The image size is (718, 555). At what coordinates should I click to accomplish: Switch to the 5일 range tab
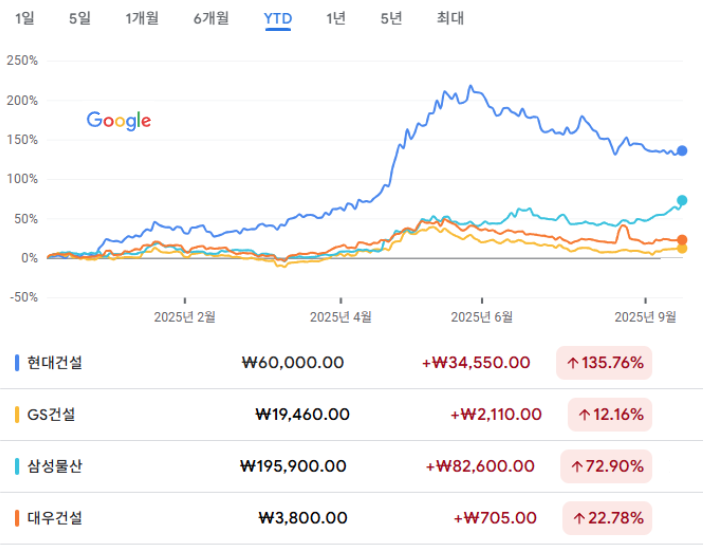(79, 18)
